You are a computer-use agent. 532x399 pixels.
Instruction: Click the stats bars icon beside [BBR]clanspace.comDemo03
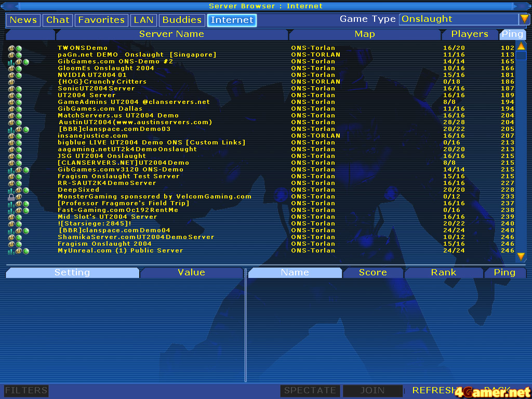coord(11,129)
